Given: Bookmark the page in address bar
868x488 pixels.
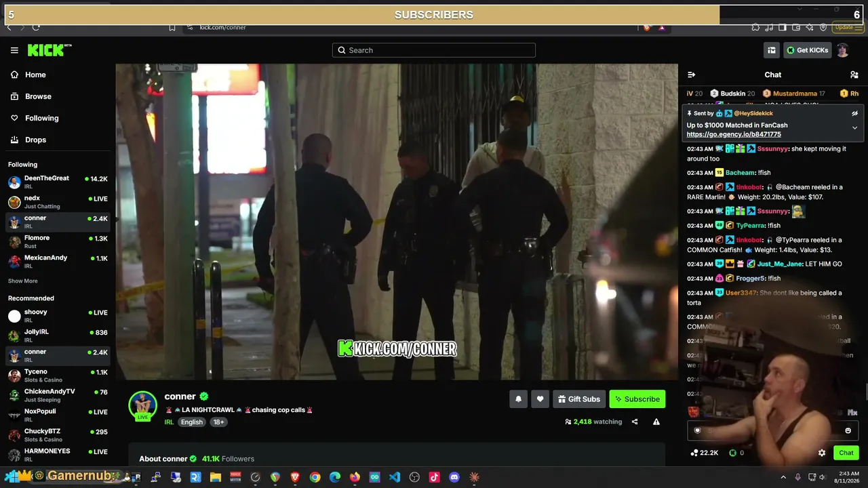Looking at the screenshot, I should 172,27.
